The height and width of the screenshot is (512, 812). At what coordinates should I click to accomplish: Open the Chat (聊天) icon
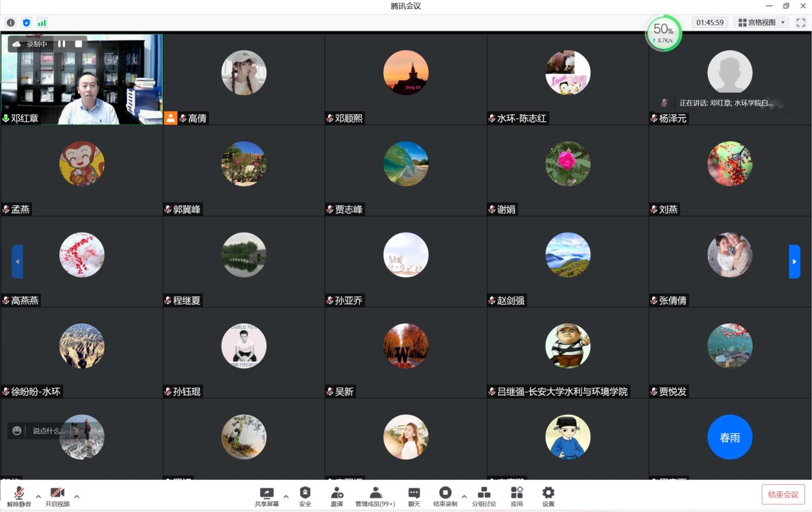[x=414, y=493]
